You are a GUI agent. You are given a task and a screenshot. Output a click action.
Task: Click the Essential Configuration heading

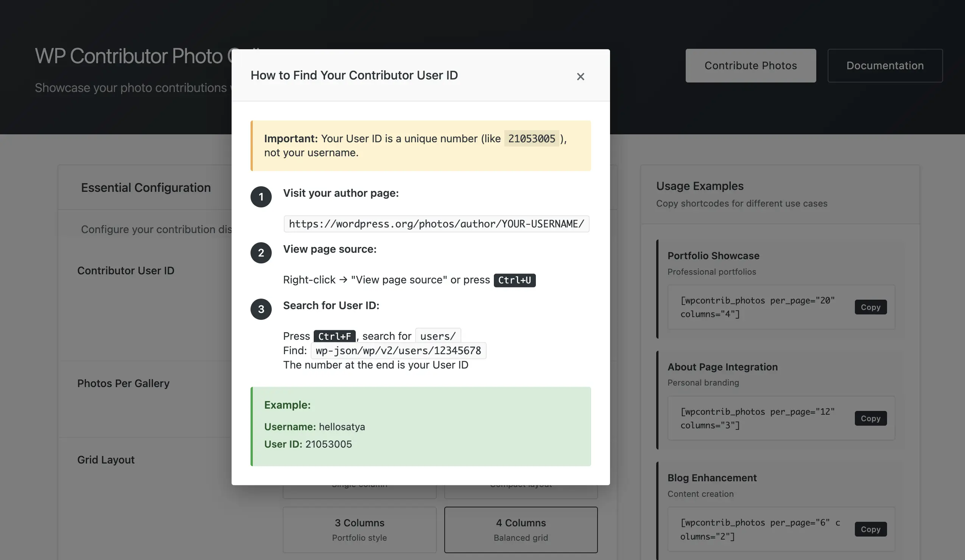pos(146,188)
